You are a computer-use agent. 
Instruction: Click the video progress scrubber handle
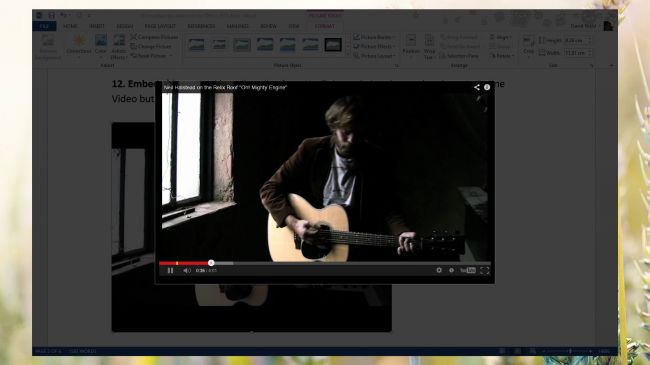(x=211, y=263)
